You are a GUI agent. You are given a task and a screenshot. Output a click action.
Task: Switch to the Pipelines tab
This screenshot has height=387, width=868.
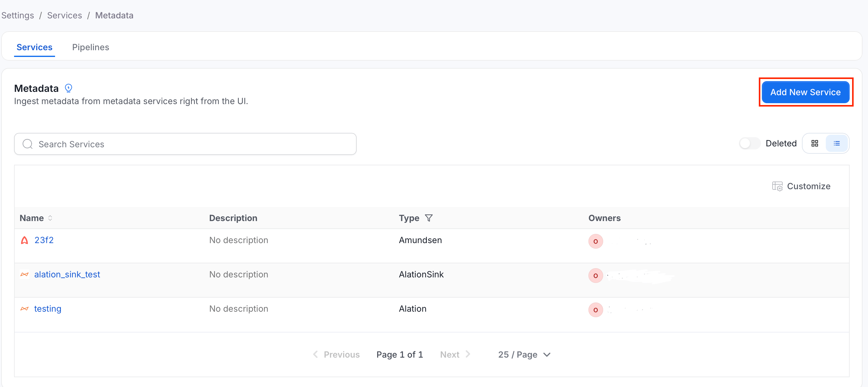pos(91,47)
